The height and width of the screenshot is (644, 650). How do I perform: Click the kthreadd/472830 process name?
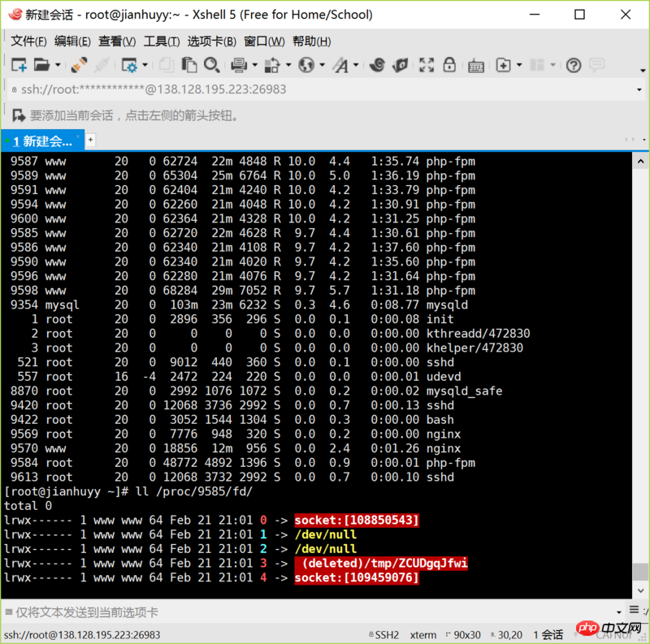pos(478,333)
